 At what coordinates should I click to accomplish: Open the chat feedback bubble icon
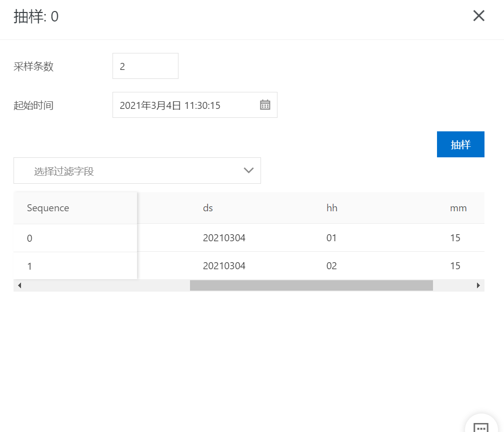pyautogui.click(x=481, y=428)
